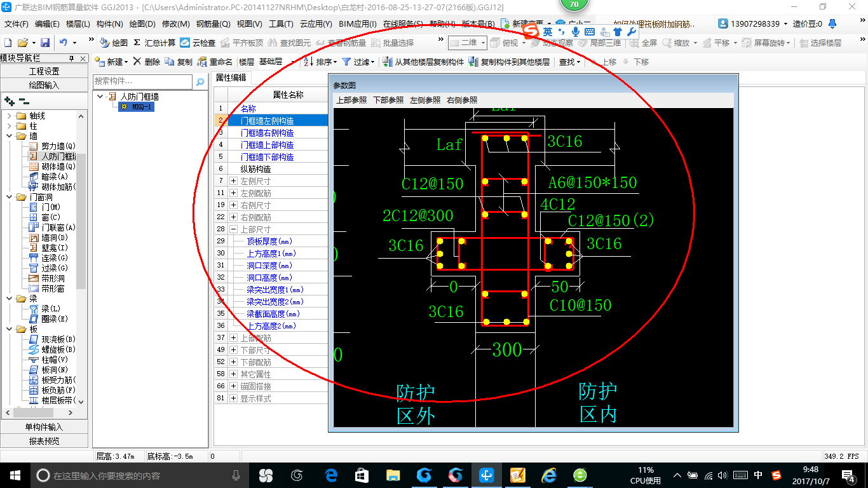
Task: Delete component with the X 删除 icon
Action: [146, 62]
